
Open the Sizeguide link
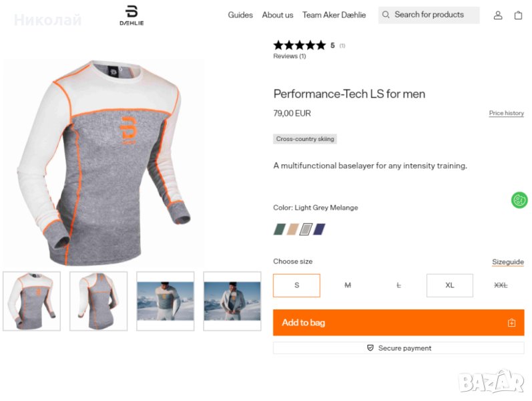click(508, 262)
